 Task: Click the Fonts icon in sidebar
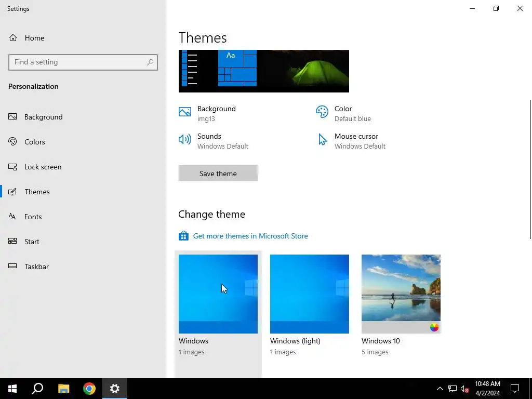12,216
